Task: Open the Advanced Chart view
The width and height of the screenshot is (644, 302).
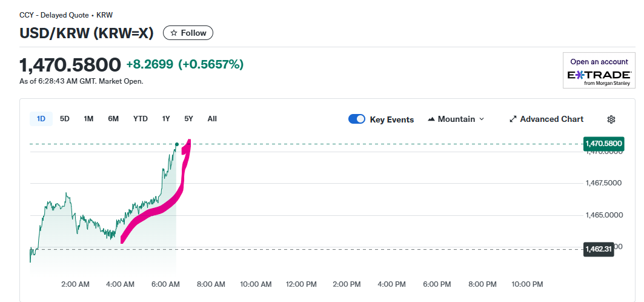Action: pyautogui.click(x=551, y=119)
